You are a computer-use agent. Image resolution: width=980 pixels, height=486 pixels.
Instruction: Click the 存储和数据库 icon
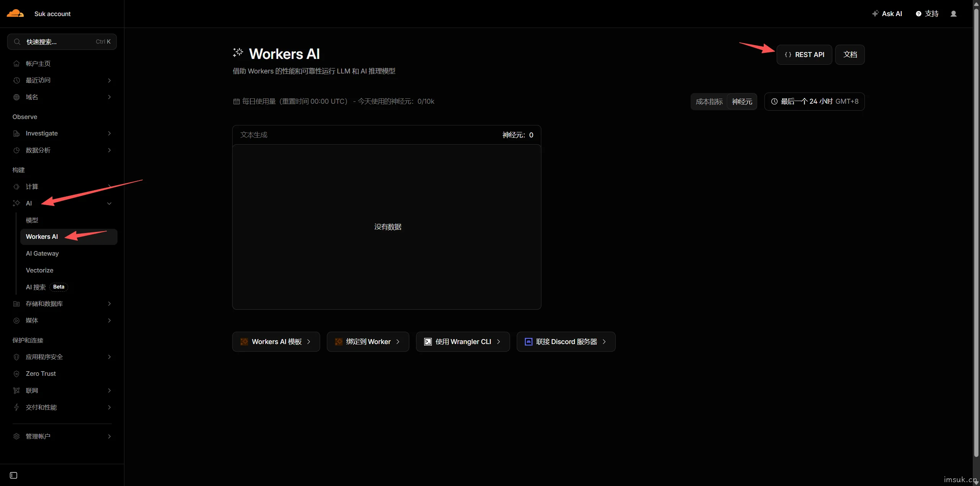click(x=16, y=304)
